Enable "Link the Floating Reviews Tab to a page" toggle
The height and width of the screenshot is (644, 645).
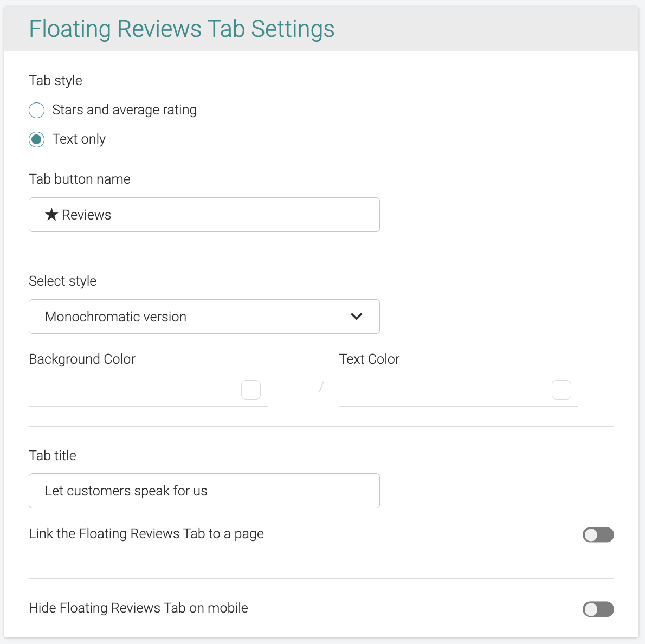pos(598,535)
